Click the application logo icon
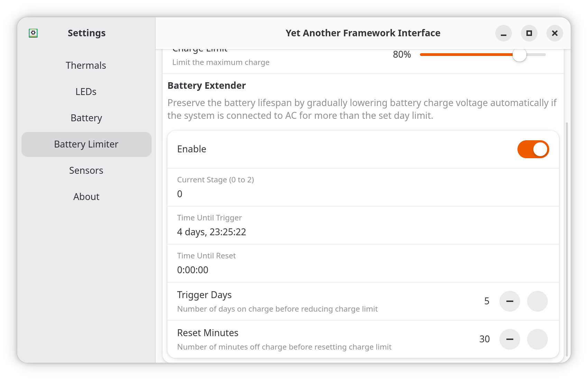 (x=33, y=33)
